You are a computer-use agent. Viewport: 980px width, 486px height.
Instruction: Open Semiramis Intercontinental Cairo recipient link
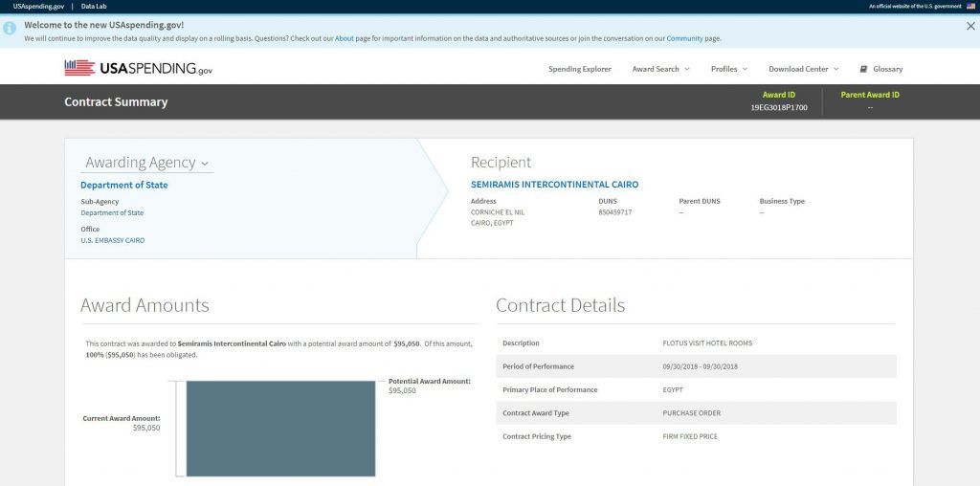point(554,184)
